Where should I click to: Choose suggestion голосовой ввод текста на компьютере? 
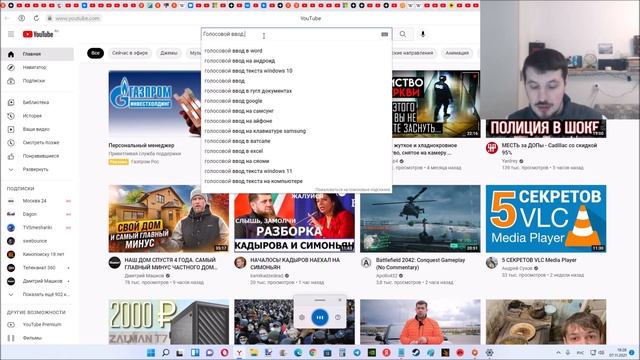pos(296,181)
